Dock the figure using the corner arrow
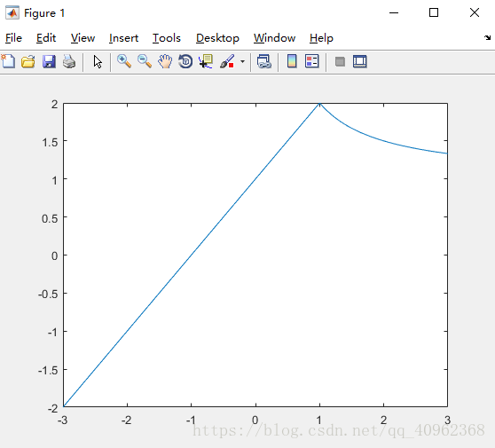Viewport: 495px width, 448px height. (487, 38)
